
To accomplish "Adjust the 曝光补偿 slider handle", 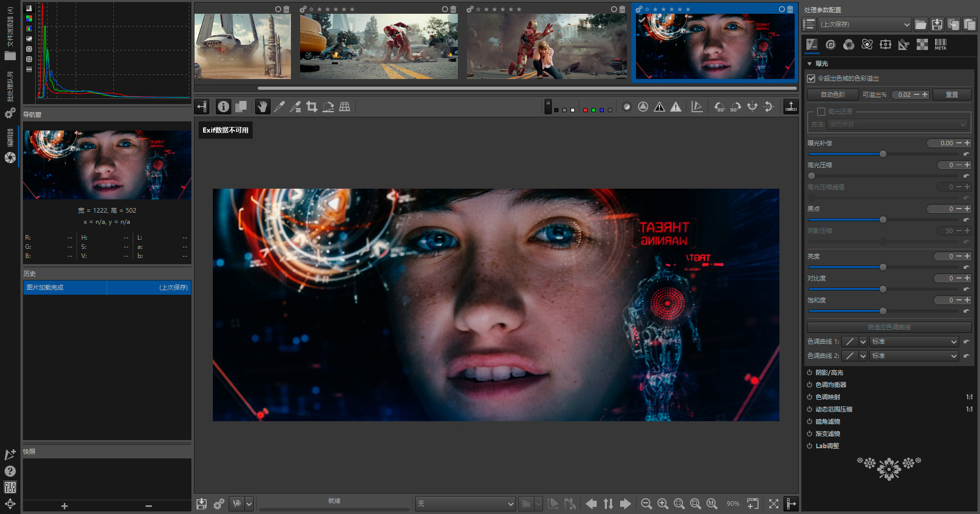I will [883, 154].
